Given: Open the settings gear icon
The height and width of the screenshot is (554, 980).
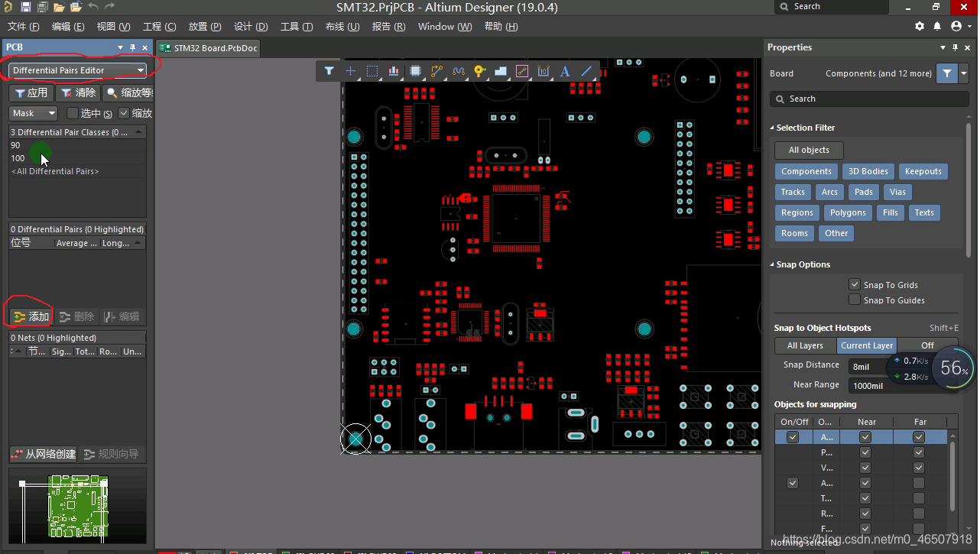Looking at the screenshot, I should point(920,26).
